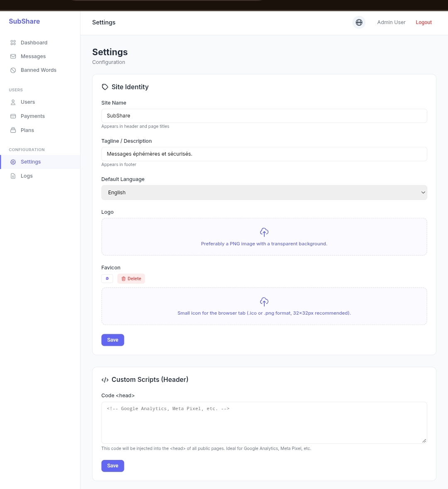Click the textarea resize handle corner
Image resolution: width=448 pixels, height=489 pixels.
[424, 441]
